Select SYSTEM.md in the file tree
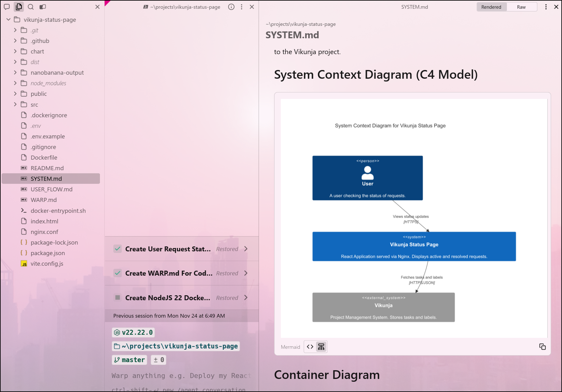Screen dimensions: 562x392 tap(51, 179)
